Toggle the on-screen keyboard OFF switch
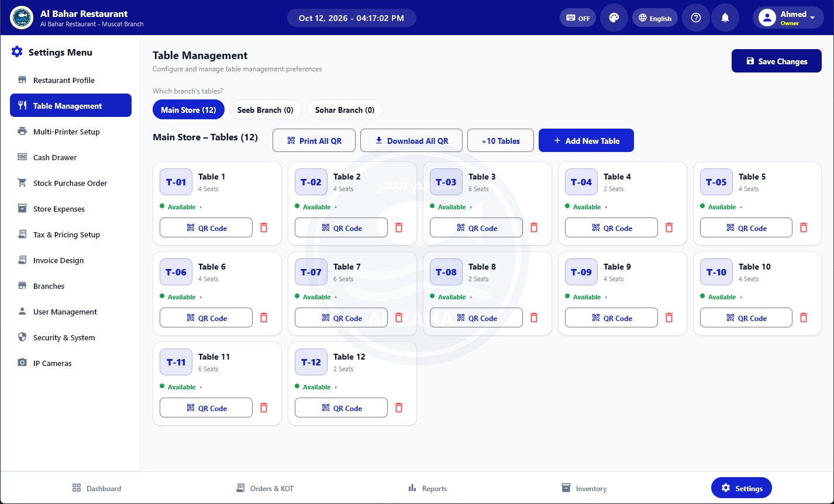Image resolution: width=834 pixels, height=504 pixels. tap(577, 18)
